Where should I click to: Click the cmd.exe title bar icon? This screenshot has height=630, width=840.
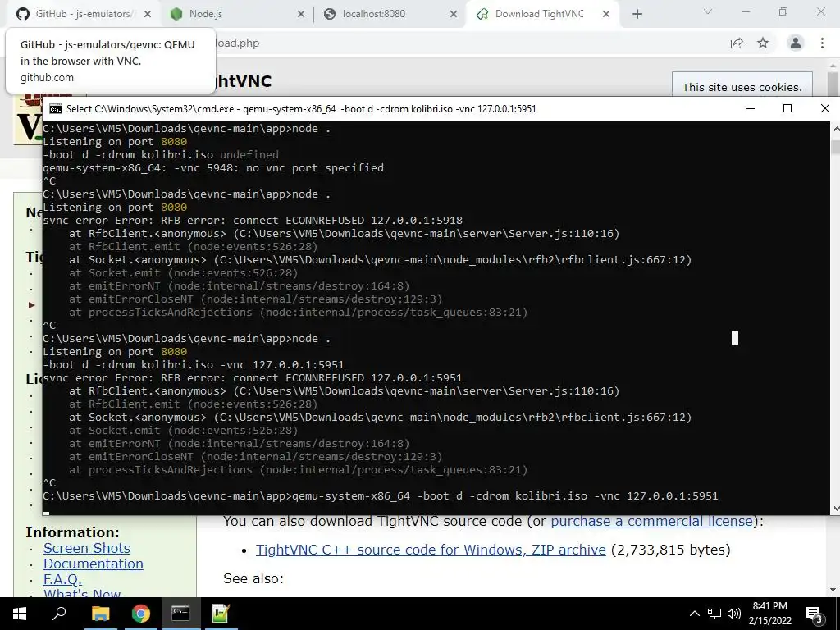coord(55,109)
